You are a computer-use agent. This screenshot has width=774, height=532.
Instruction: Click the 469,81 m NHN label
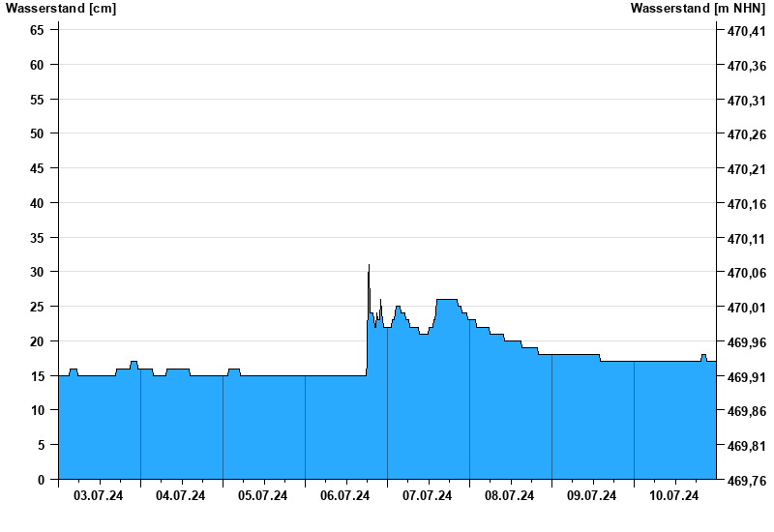point(746,446)
